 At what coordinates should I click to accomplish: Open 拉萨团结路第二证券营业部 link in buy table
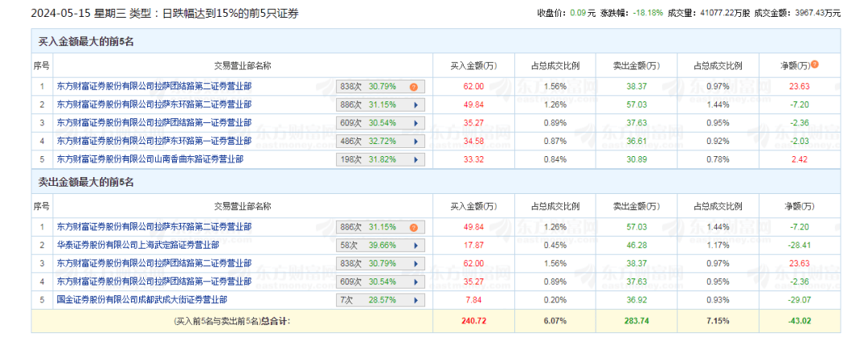tap(154, 86)
